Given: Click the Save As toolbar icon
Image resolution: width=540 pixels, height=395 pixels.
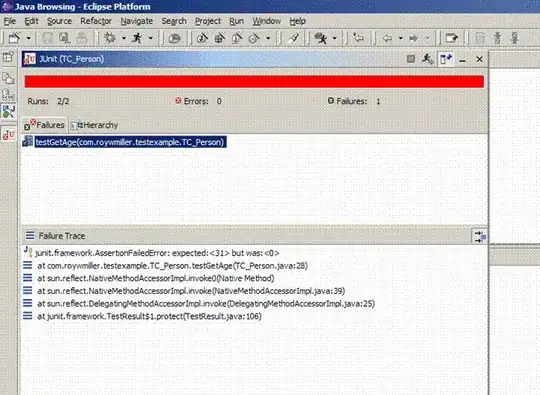Looking at the screenshot, I should [64, 38].
